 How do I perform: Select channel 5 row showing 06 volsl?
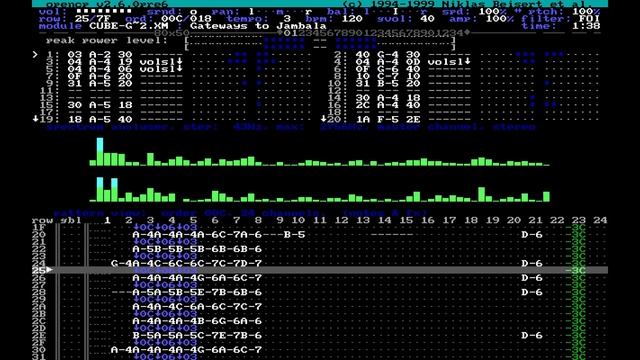pos(176,69)
